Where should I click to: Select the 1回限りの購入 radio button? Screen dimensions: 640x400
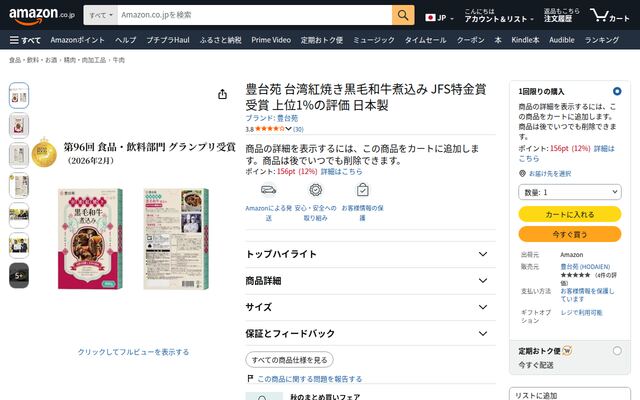[x=617, y=91]
